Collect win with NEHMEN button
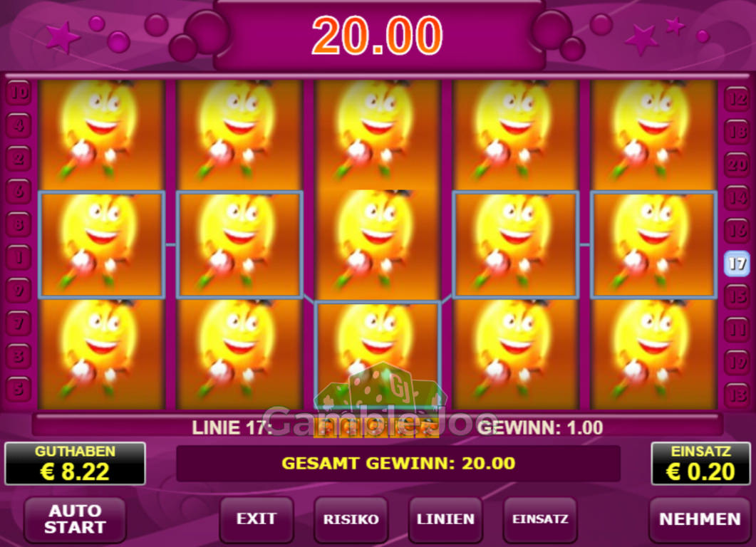This screenshot has height=547, width=756. [x=700, y=519]
